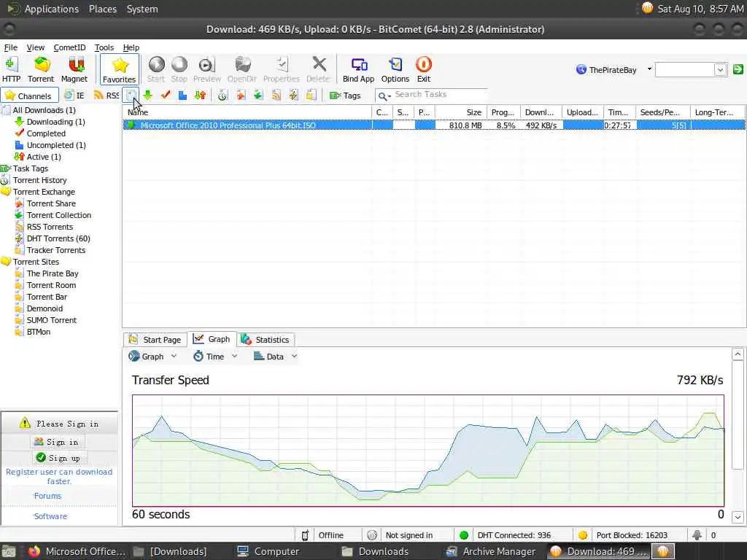The height and width of the screenshot is (560, 747).
Task: Click the Preview toolbar icon
Action: click(x=206, y=69)
